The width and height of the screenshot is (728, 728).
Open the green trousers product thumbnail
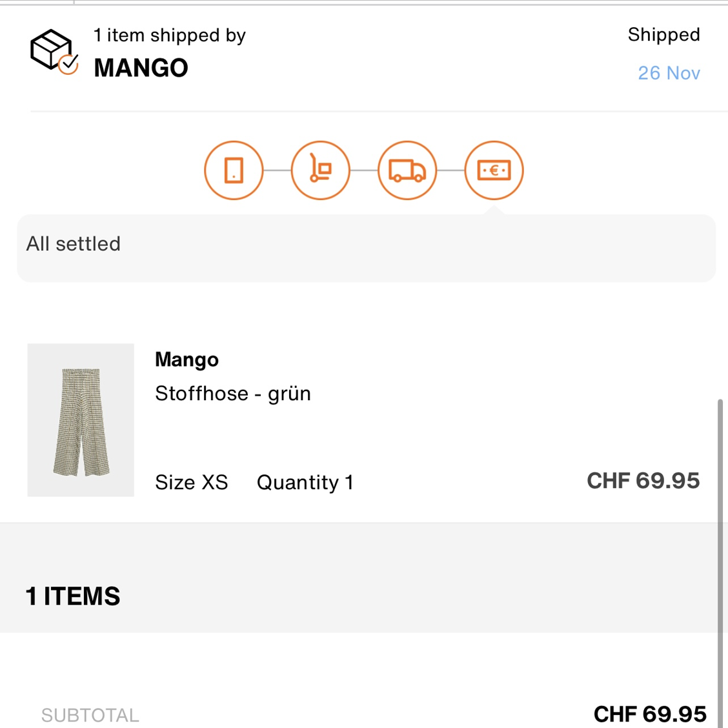(81, 420)
